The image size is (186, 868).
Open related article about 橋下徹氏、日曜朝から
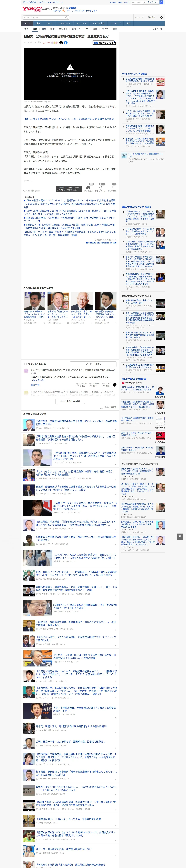pyautogui.click(x=84, y=456)
